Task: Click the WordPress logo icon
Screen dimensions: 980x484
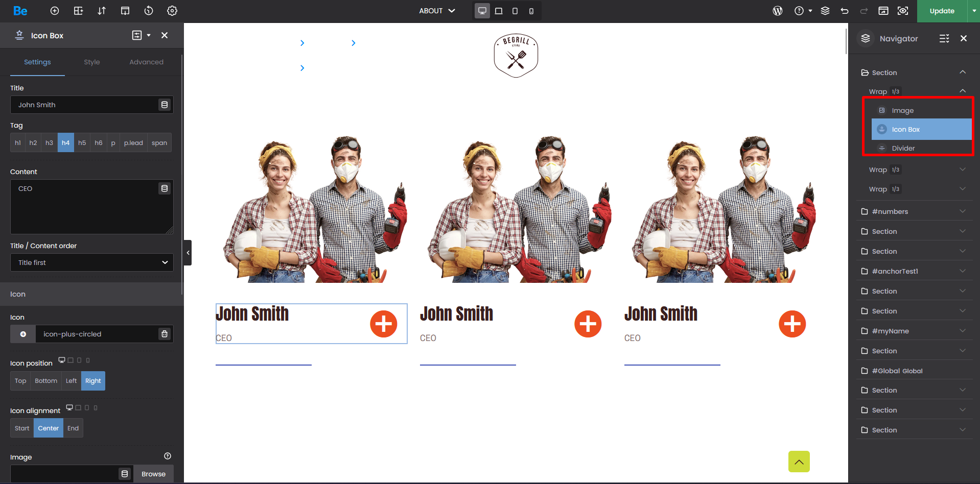Action: tap(777, 11)
